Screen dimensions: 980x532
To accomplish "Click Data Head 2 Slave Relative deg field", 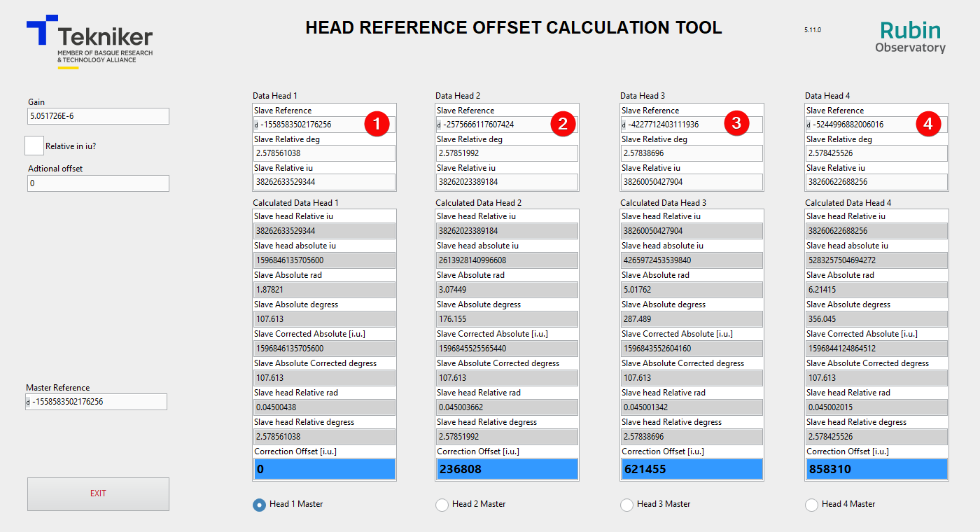I will 507,153.
